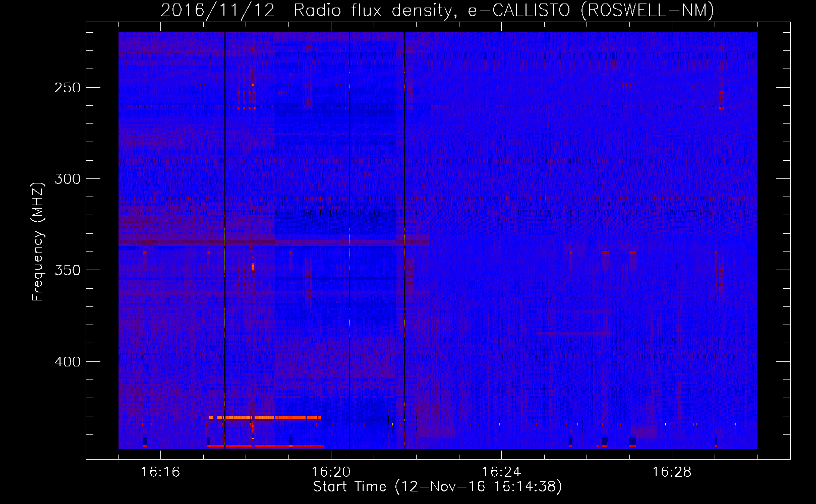Click the plot title mentioning e-CALLISTO (ROSWELL-NM)

pos(437,10)
